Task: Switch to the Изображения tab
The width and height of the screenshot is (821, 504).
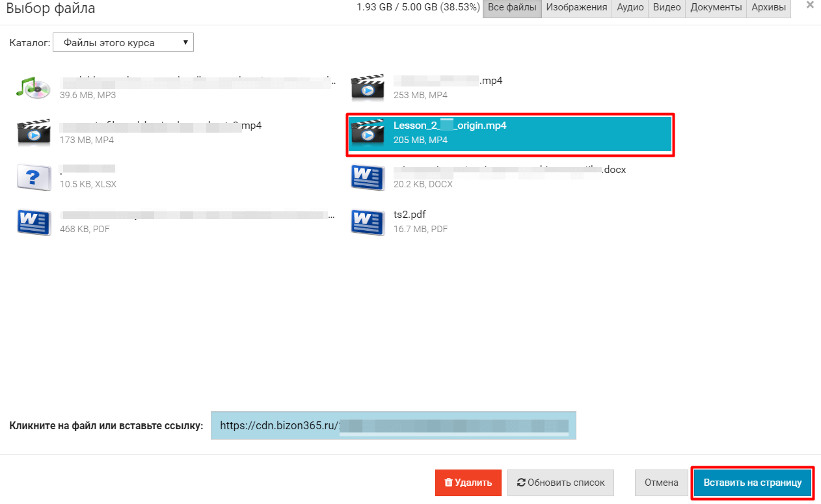Action: tap(576, 8)
